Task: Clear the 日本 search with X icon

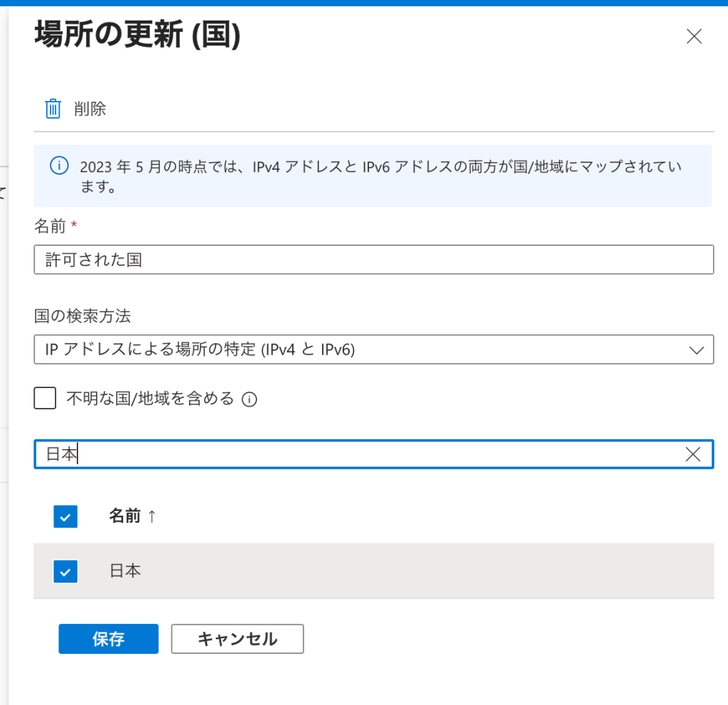Action: [692, 455]
